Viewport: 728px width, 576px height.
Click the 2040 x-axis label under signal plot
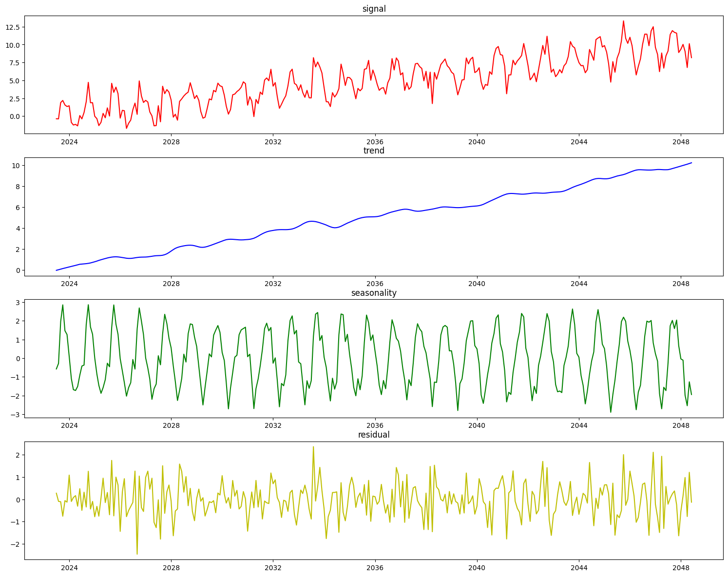(x=477, y=141)
